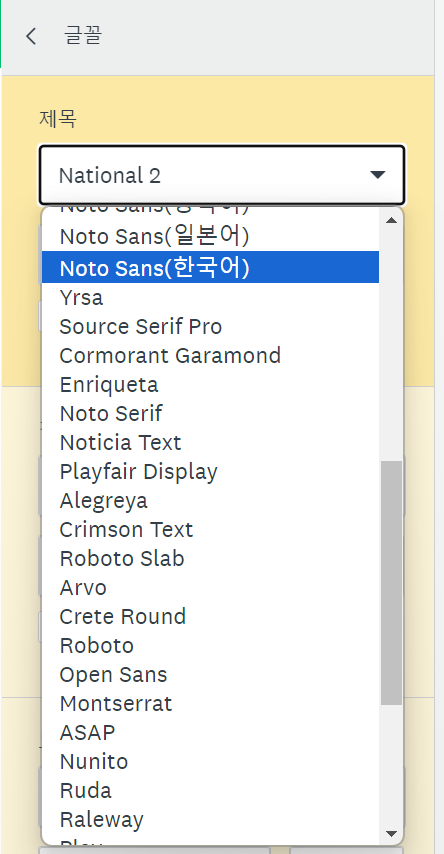
Task: Click the font list scrollbar thumb
Action: [391, 583]
